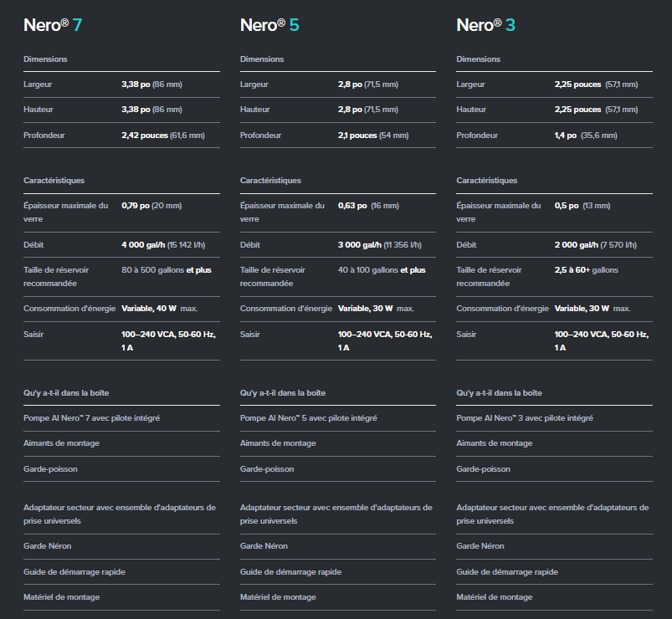Click Matériel de montage under Nero 3
The width and height of the screenshot is (672, 619).
(x=495, y=597)
